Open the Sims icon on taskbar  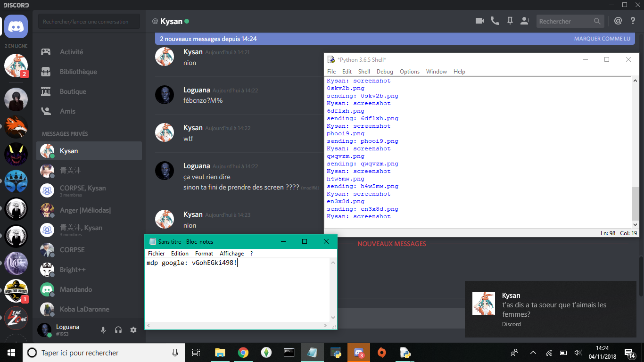[266, 353]
